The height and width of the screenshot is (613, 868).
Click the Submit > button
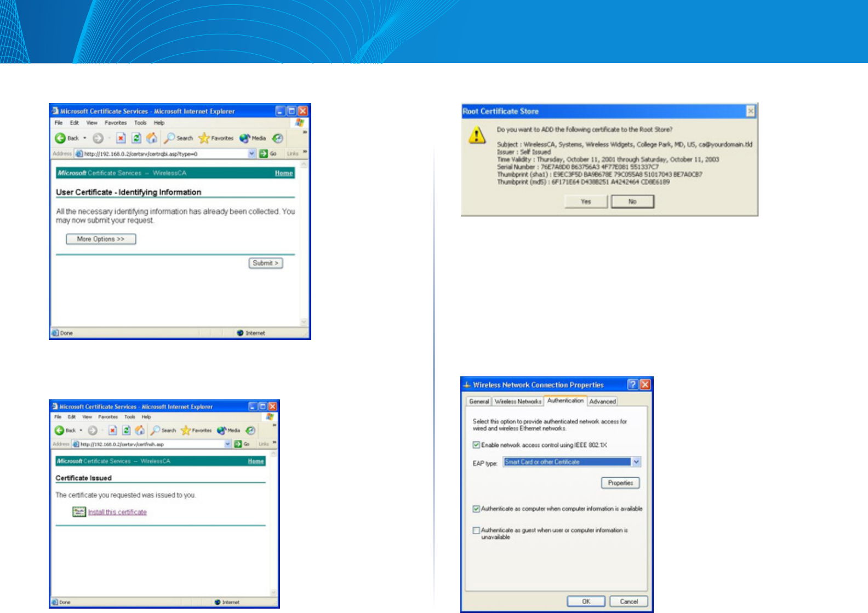(x=266, y=263)
